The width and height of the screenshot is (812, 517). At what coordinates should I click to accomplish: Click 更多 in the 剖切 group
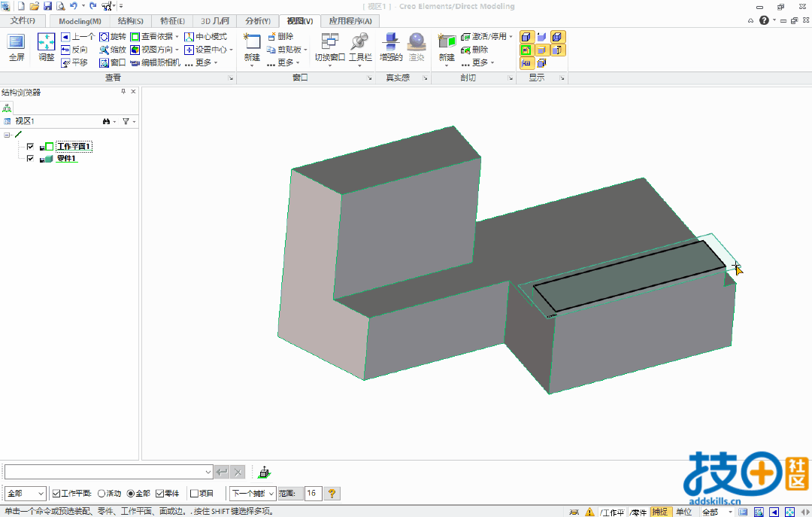tap(478, 62)
